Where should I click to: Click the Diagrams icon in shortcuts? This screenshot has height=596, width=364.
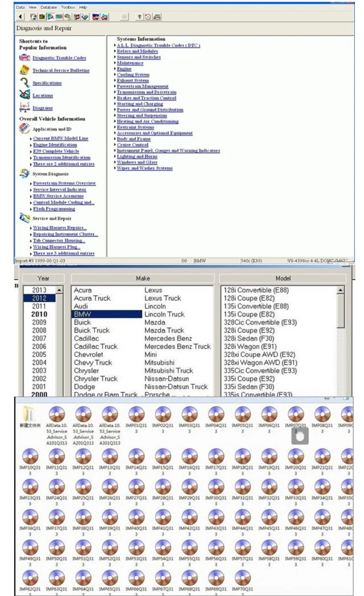25,108
